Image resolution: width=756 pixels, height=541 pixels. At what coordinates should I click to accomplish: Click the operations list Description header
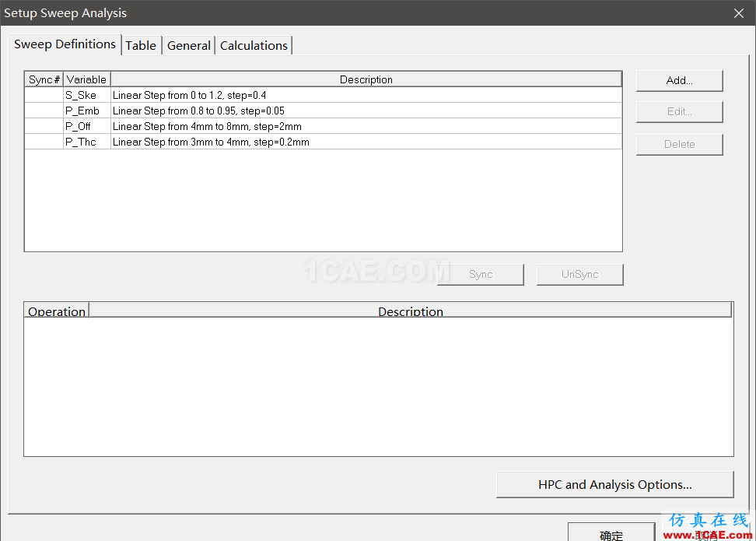411,311
